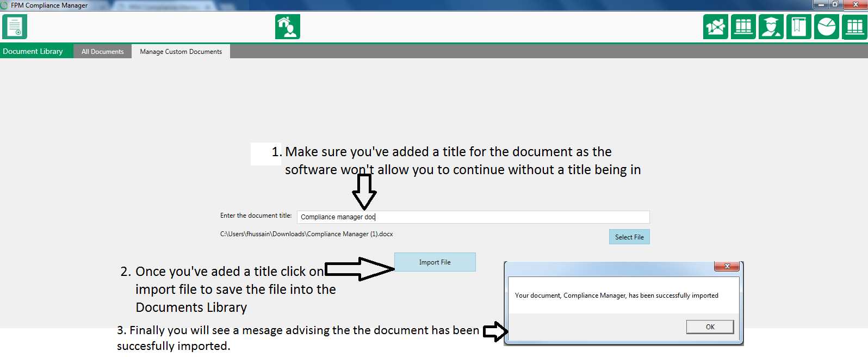
Task: Click the houses network map icon
Action: [x=715, y=27]
